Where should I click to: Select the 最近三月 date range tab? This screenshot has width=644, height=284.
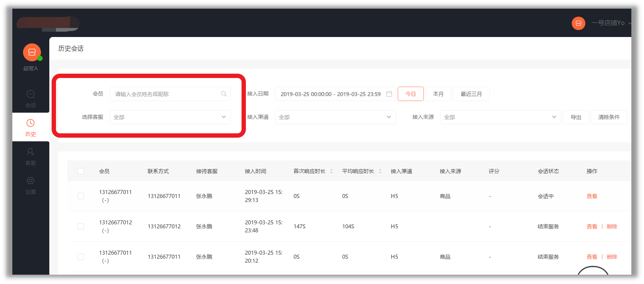point(471,94)
